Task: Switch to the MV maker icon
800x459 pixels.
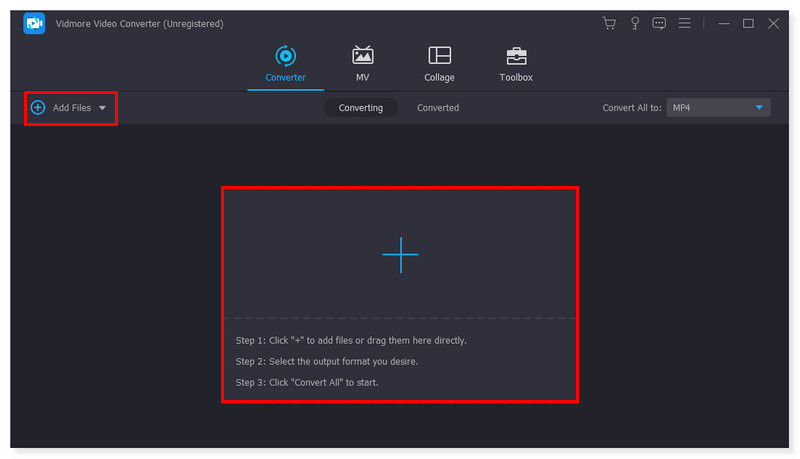Action: tap(362, 56)
